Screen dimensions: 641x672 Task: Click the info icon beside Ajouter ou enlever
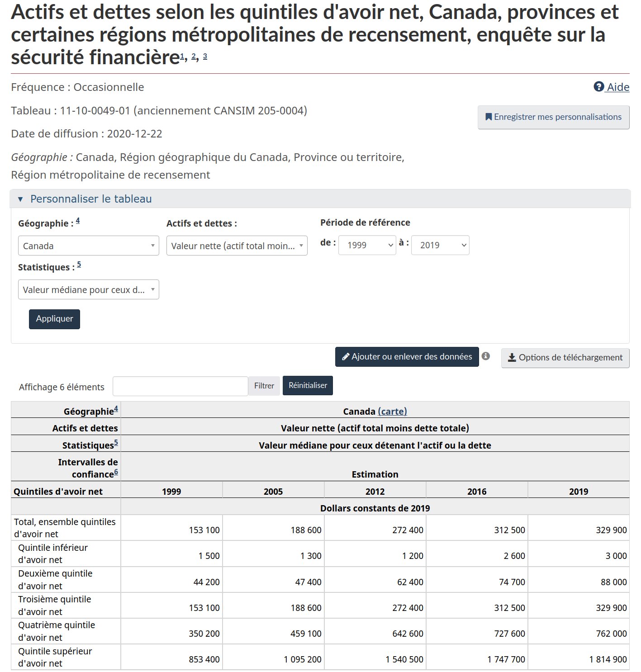(485, 356)
